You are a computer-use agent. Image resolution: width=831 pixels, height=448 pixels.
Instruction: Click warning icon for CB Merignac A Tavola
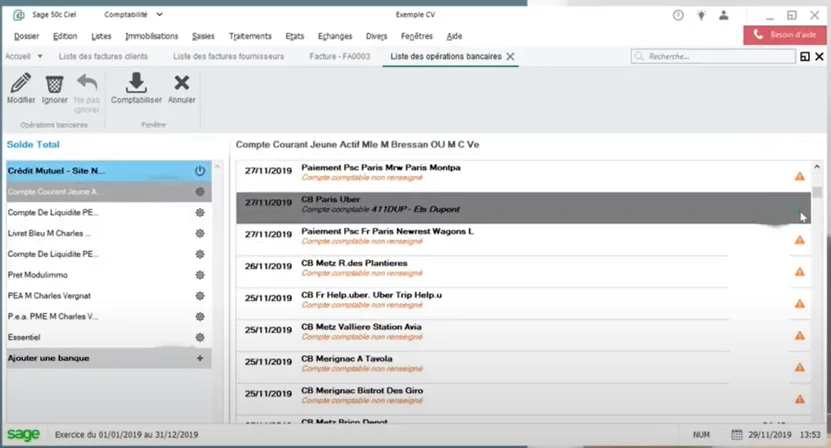[x=800, y=367]
